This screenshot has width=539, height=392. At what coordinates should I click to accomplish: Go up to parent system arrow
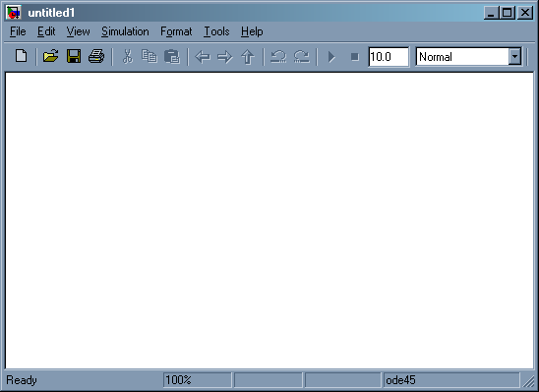(x=248, y=57)
